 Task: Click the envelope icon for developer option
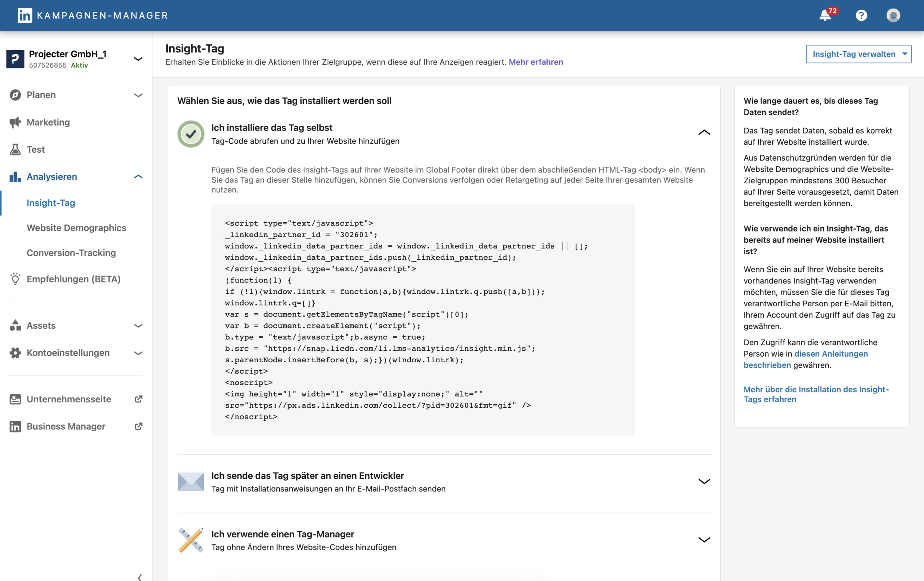(191, 482)
